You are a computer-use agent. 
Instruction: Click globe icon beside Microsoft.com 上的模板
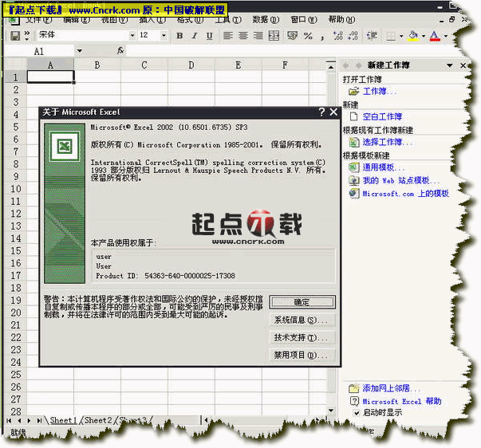(353, 193)
